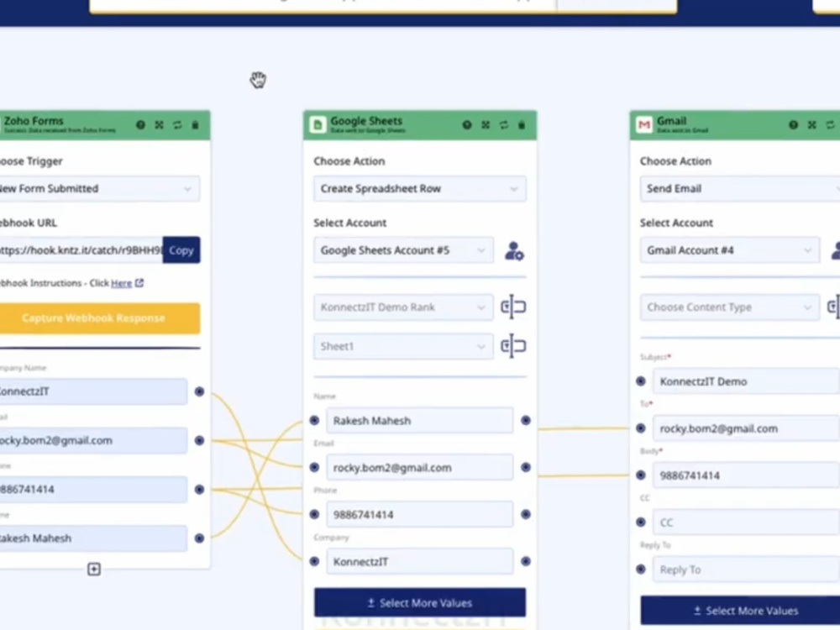The height and width of the screenshot is (630, 840).
Task: Open help on the Google Sheets card
Action: tap(467, 125)
